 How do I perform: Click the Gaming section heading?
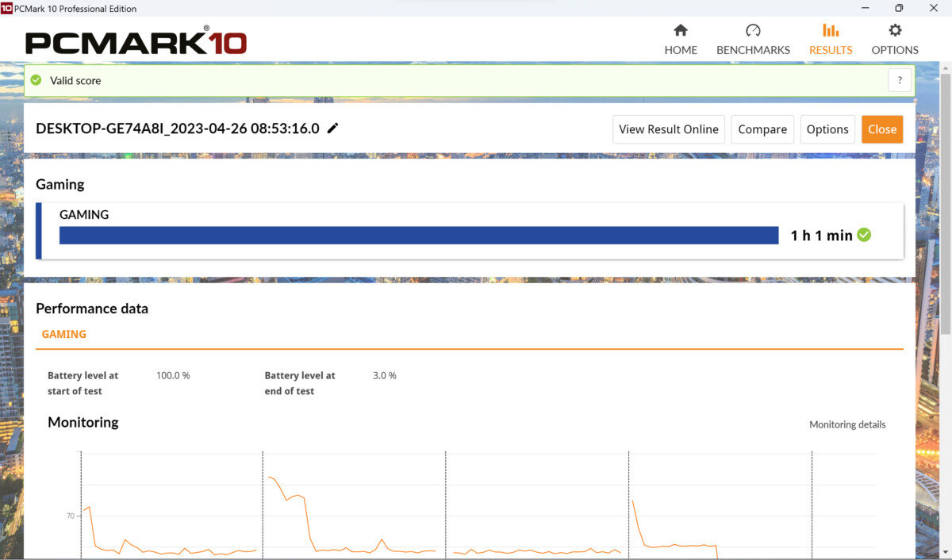(60, 184)
